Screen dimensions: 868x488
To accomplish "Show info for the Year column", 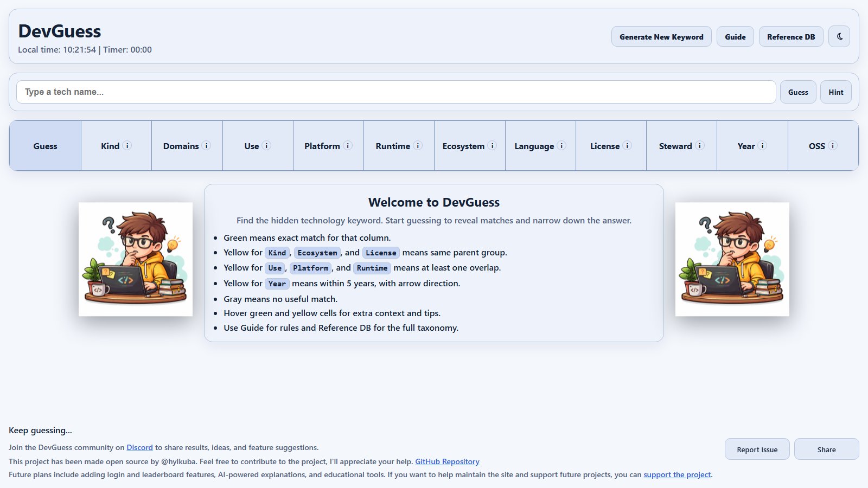I will tap(762, 145).
